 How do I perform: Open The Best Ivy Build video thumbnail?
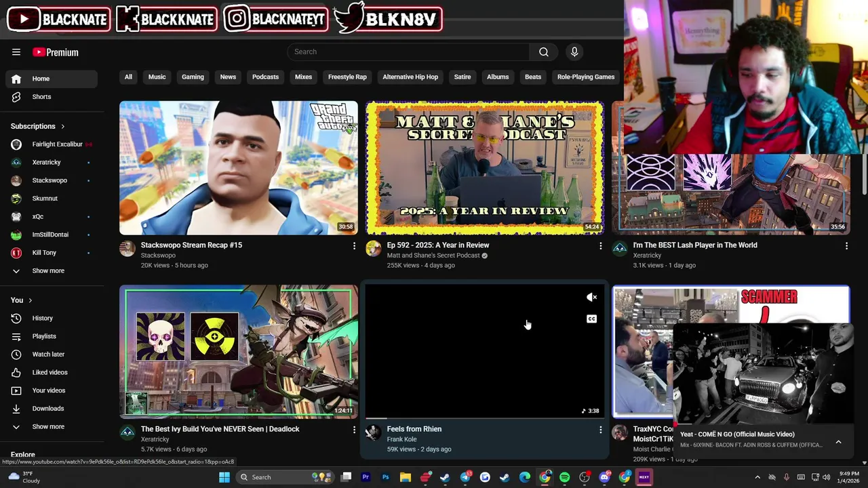(239, 351)
